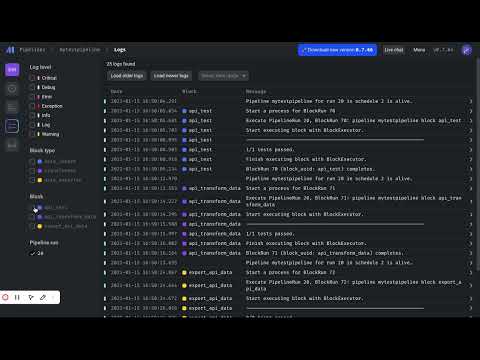Open the Menu in the header
480x360 pixels.
[x=419, y=50]
